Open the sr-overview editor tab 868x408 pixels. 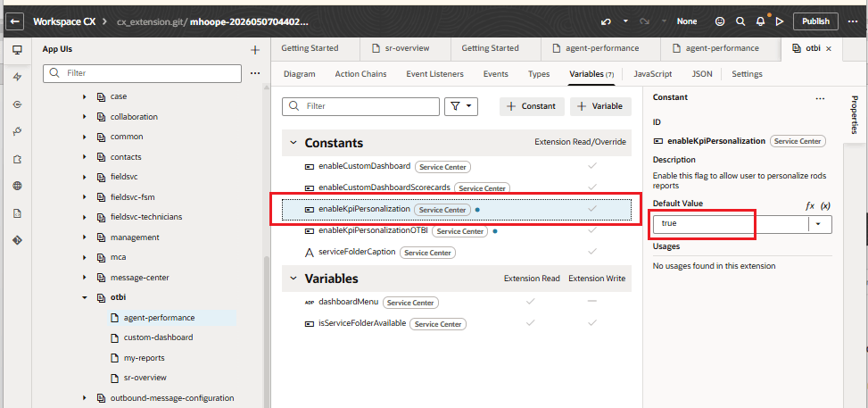(x=405, y=49)
